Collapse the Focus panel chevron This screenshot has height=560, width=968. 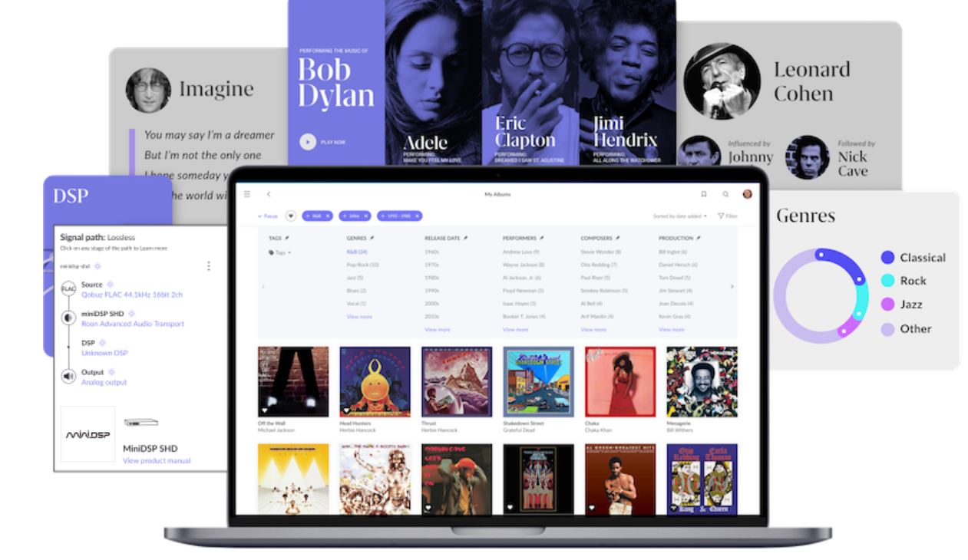(259, 216)
